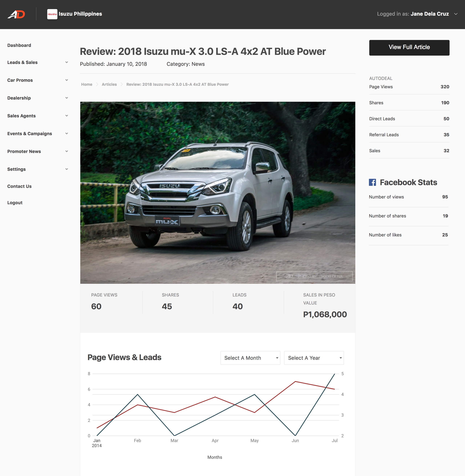
Task: Expand the Events & Campaigns chevron
Action: click(67, 134)
